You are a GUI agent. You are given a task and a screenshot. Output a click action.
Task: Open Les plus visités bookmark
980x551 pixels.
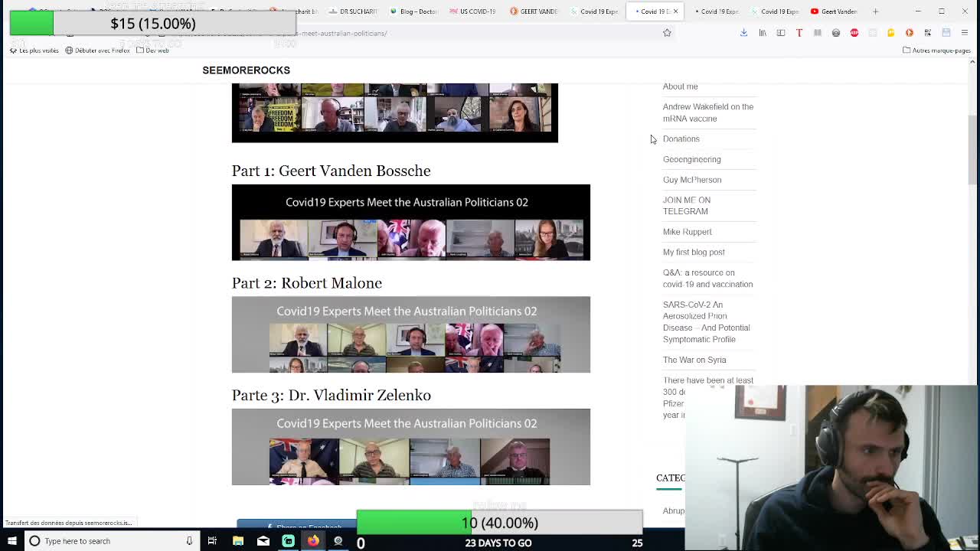(34, 51)
